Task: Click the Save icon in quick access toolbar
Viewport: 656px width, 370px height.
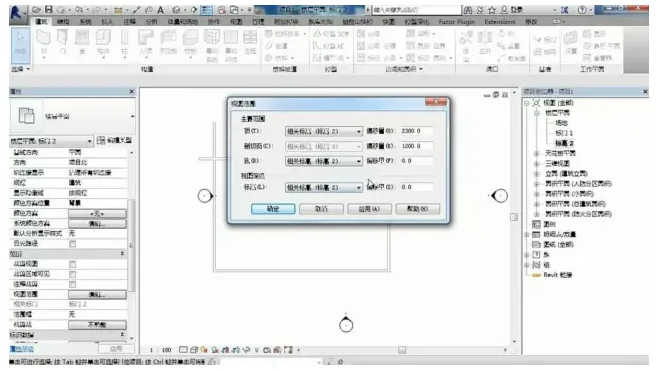Action: tap(49, 10)
